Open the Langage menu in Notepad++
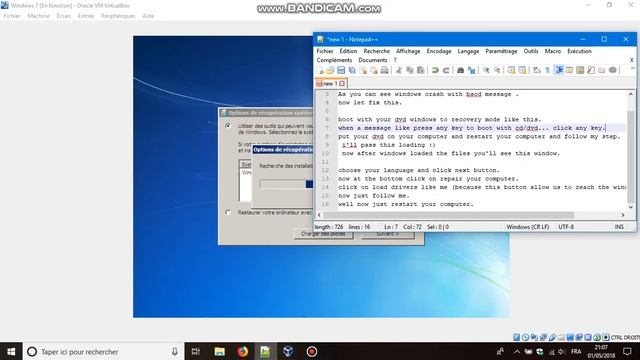Screen dimensions: 640x360 [468, 51]
